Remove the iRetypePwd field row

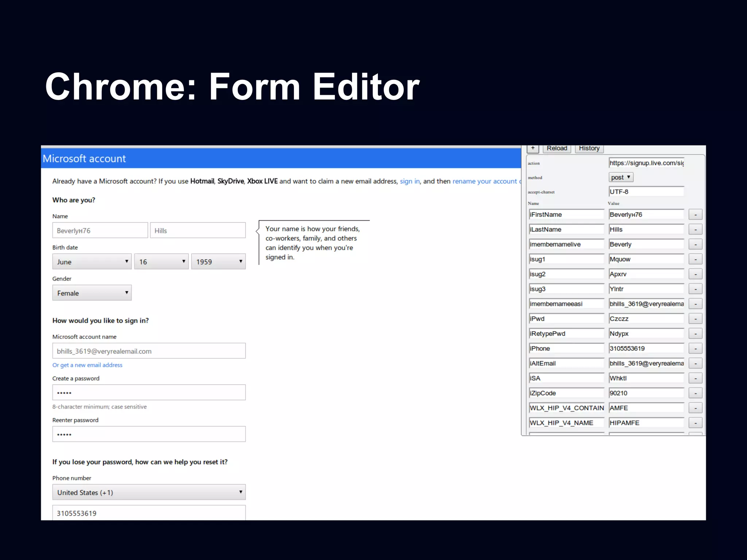[x=695, y=334]
